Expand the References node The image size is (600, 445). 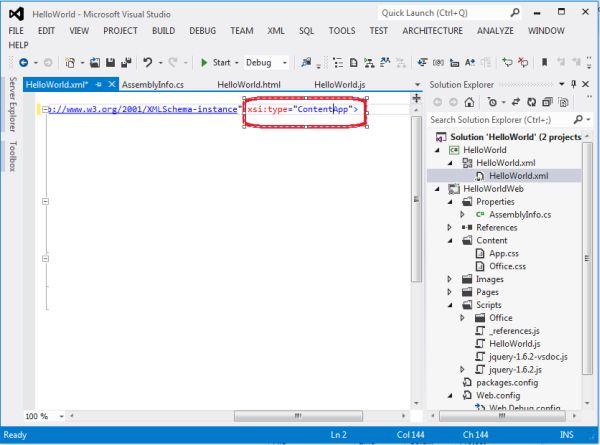coord(450,227)
